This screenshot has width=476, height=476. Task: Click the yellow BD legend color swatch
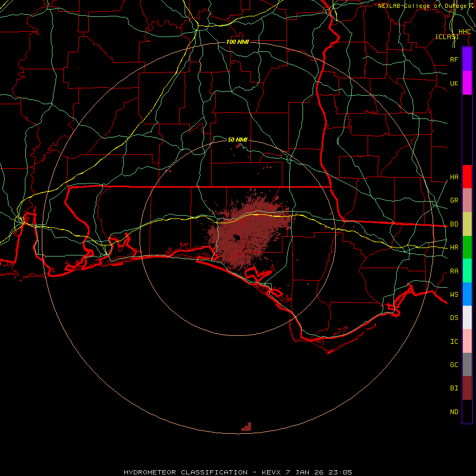(x=467, y=224)
